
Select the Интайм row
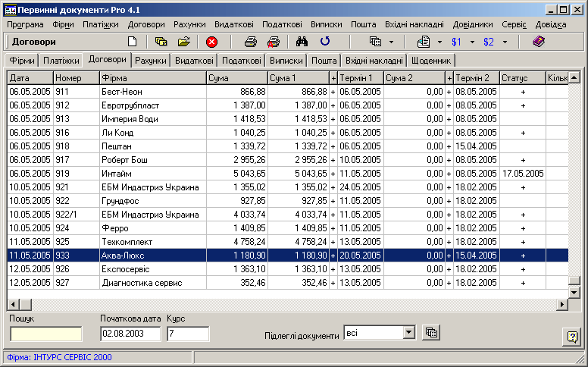(288, 174)
